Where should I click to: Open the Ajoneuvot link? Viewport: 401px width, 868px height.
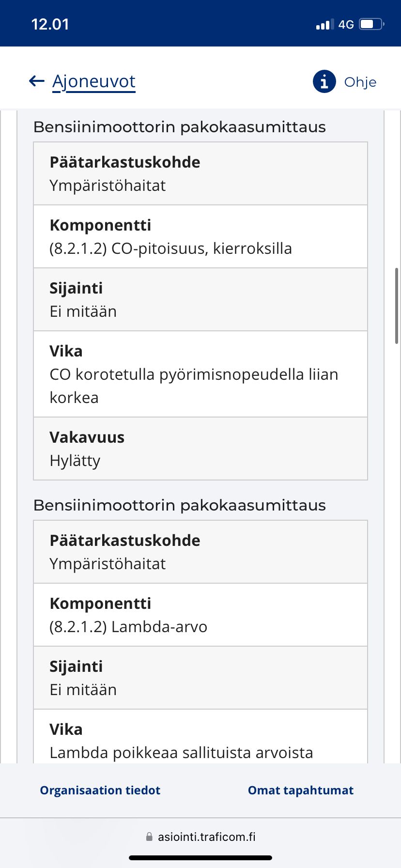94,81
